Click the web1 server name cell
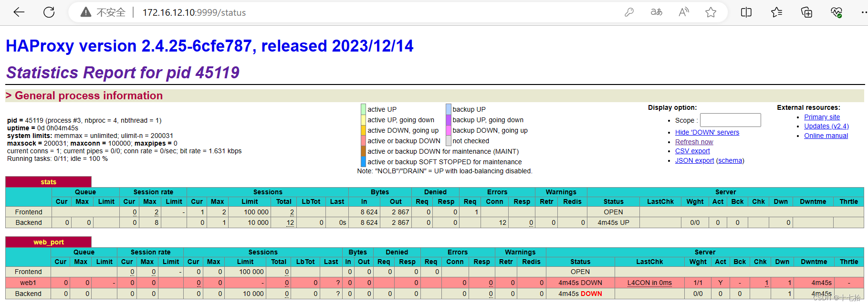868x306 pixels. coord(28,283)
